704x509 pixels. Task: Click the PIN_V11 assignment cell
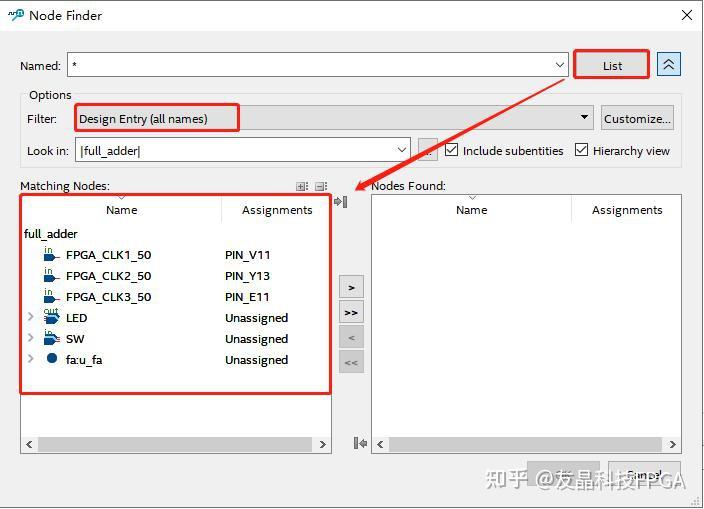click(247, 255)
